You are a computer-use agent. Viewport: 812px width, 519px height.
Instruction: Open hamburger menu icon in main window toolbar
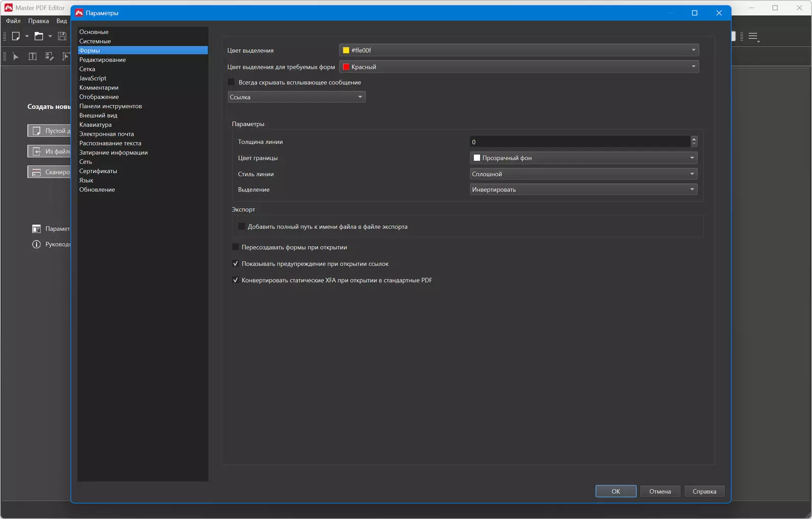pos(753,36)
